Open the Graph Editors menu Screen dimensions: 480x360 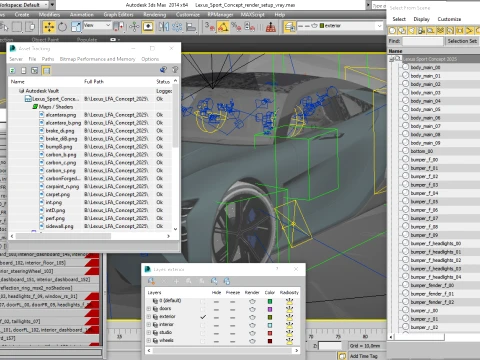point(118,15)
